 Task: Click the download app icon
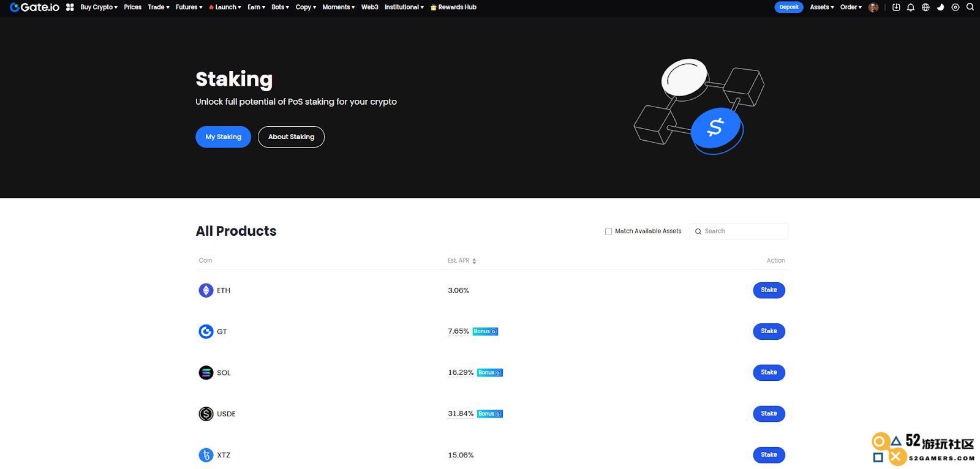point(896,7)
